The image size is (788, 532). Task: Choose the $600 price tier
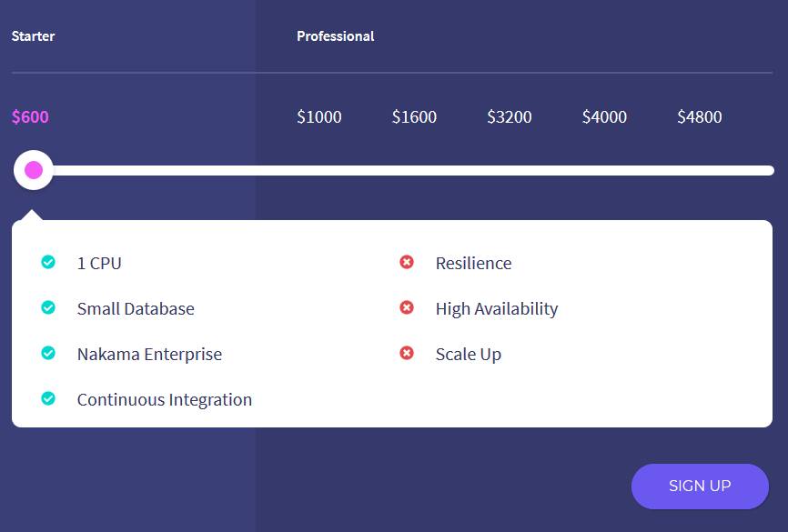click(30, 116)
